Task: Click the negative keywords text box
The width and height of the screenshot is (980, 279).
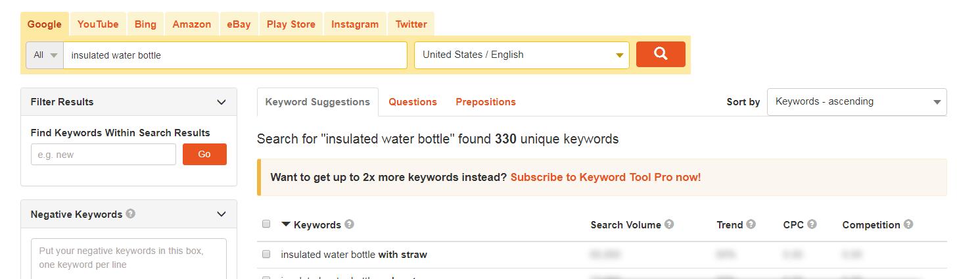Action: point(129,259)
